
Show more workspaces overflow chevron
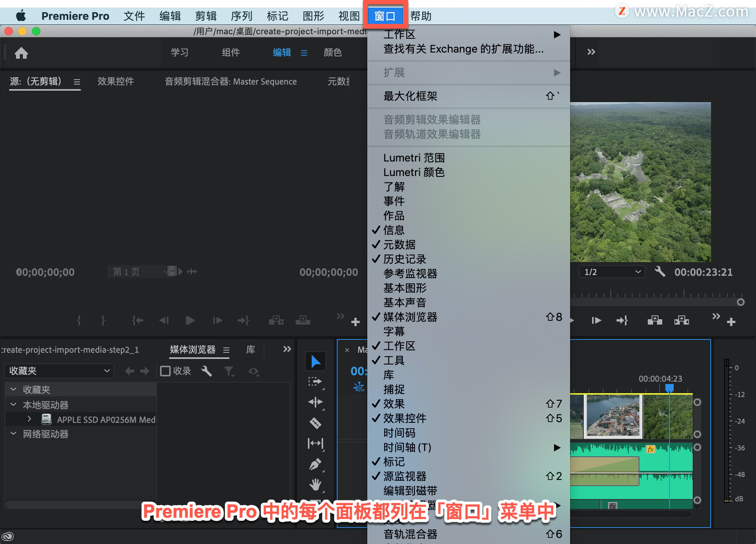tap(591, 52)
